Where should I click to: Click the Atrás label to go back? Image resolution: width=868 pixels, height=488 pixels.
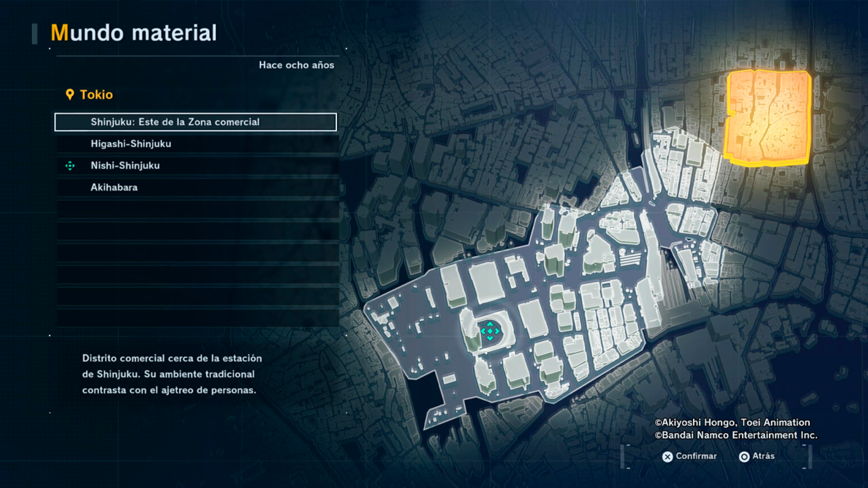coord(763,456)
